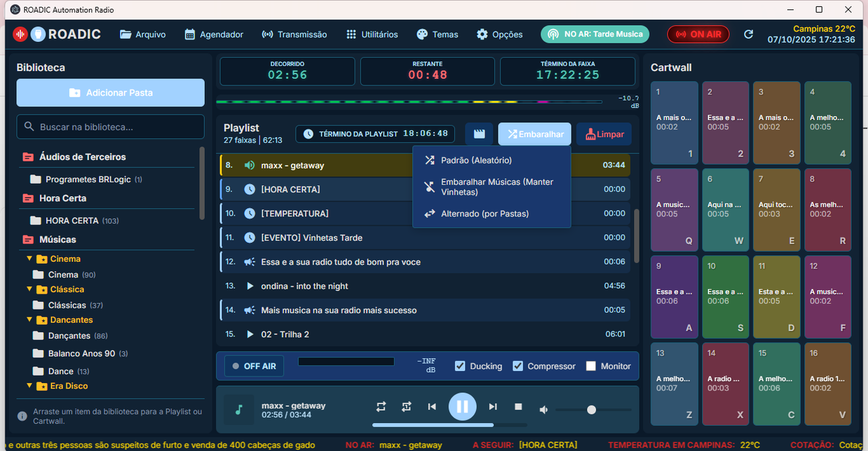Click megaphone icon on Mais musica row

pyautogui.click(x=250, y=311)
